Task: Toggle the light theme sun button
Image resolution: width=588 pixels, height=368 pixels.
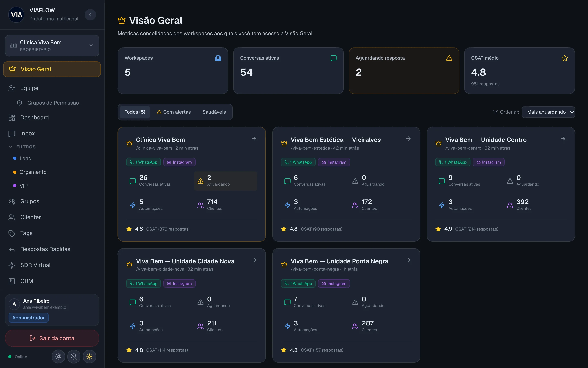Action: 89,357
